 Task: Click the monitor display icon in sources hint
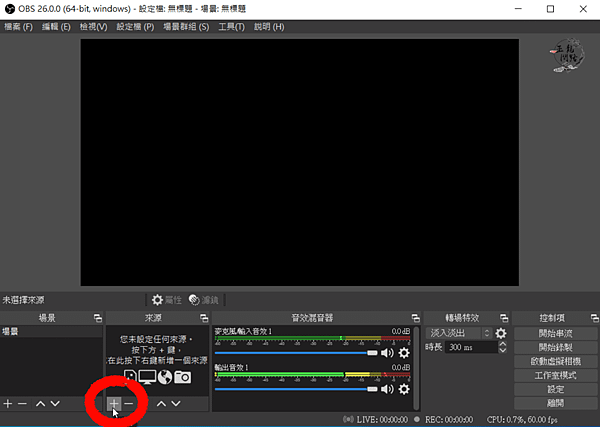click(147, 377)
